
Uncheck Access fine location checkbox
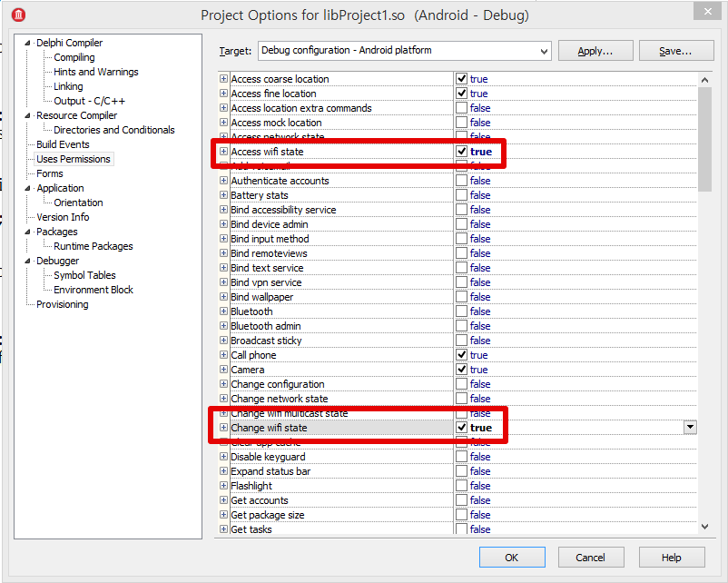[x=461, y=93]
